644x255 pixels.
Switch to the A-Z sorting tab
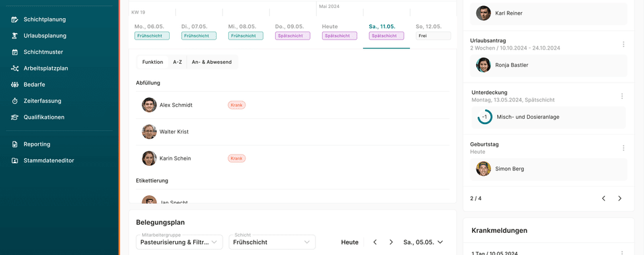pos(177,62)
